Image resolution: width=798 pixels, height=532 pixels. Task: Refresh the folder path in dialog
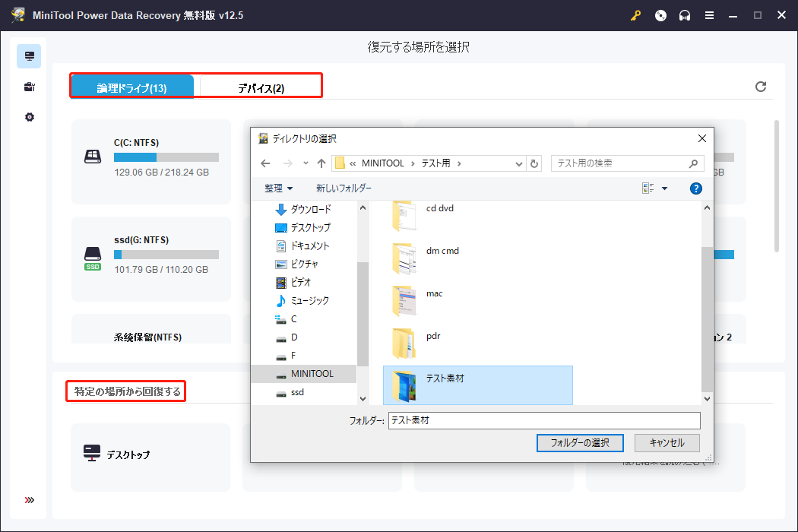click(x=534, y=163)
